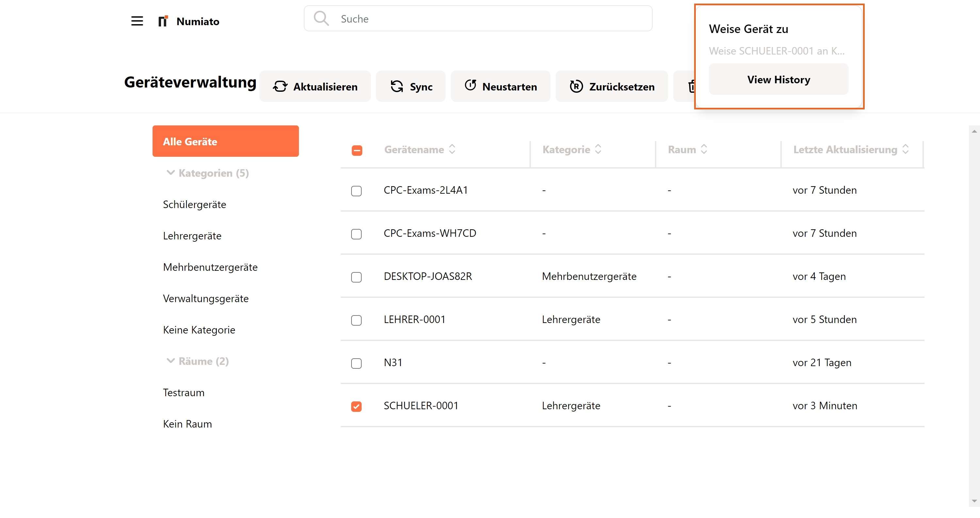
Task: Click the Numiato brand name
Action: pos(198,21)
